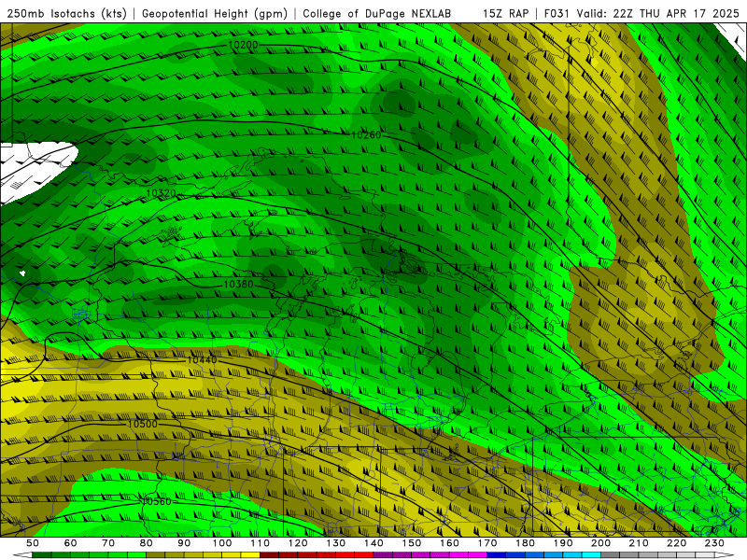Click the '250mb Isotachs (kts)' title text

[x=67, y=14]
